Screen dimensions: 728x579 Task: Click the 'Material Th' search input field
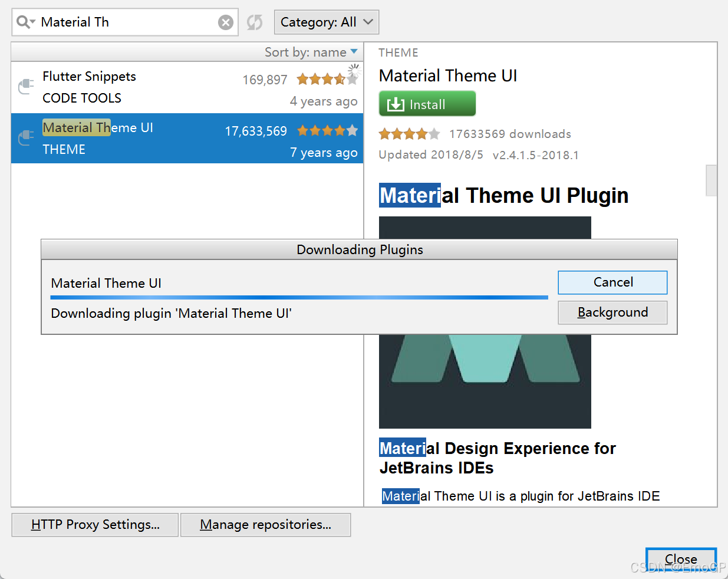coord(125,22)
